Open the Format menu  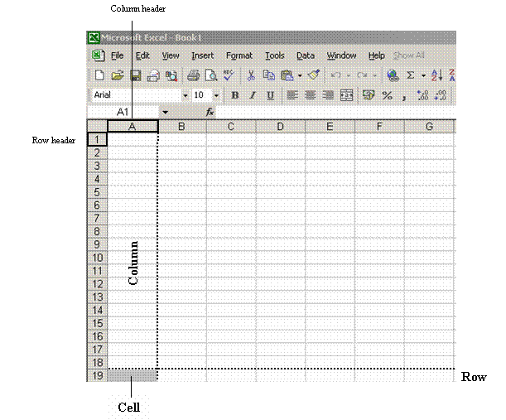[239, 56]
